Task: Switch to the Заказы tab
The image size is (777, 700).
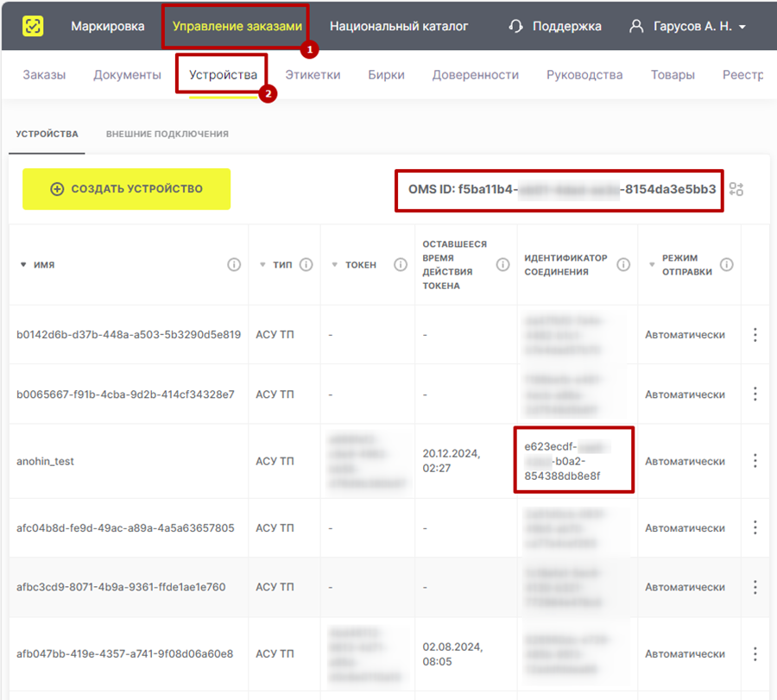Action: click(x=44, y=75)
